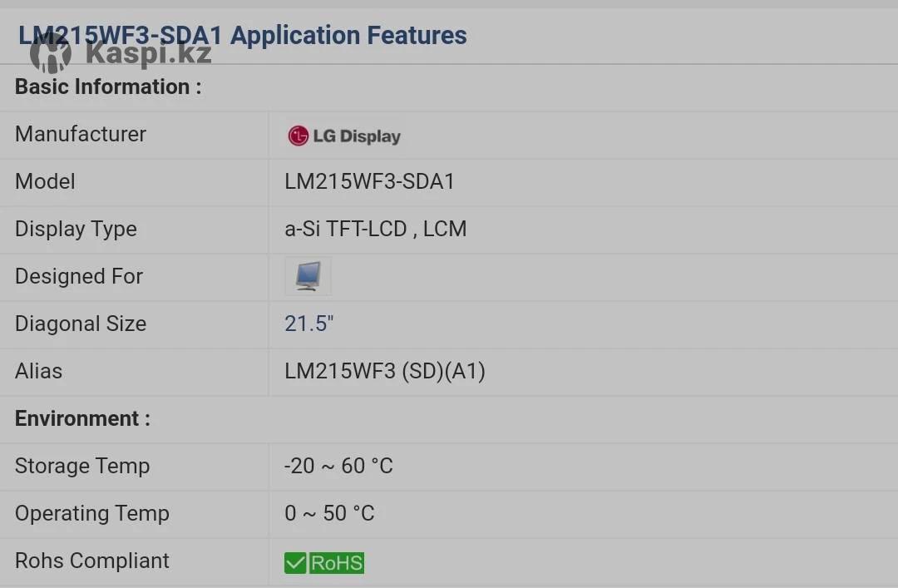
Task: Select the value 'a-Si TFT-LCD , LCM'
Action: (x=376, y=229)
